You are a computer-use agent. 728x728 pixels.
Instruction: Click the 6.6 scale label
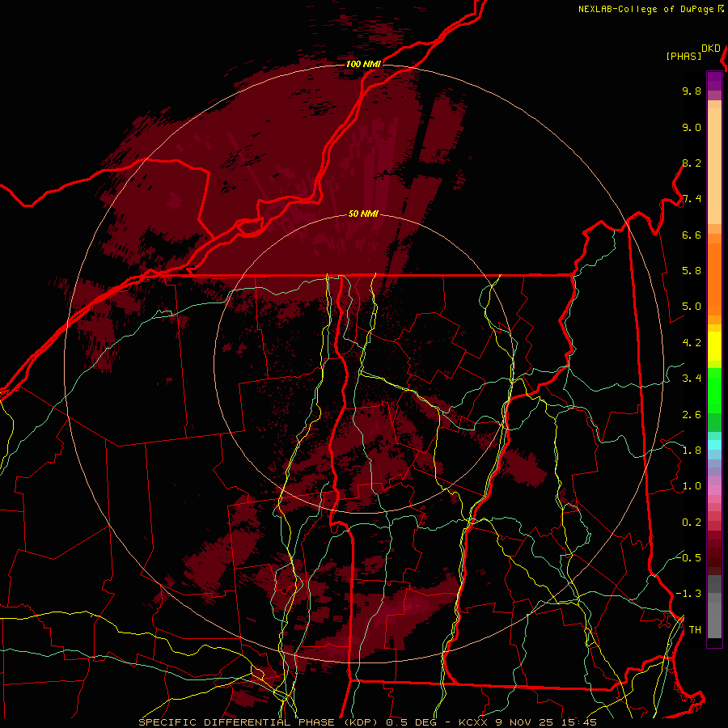[692, 235]
